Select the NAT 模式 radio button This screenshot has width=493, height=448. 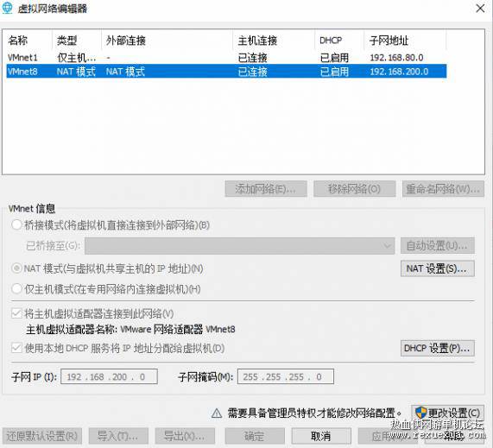tap(16, 268)
